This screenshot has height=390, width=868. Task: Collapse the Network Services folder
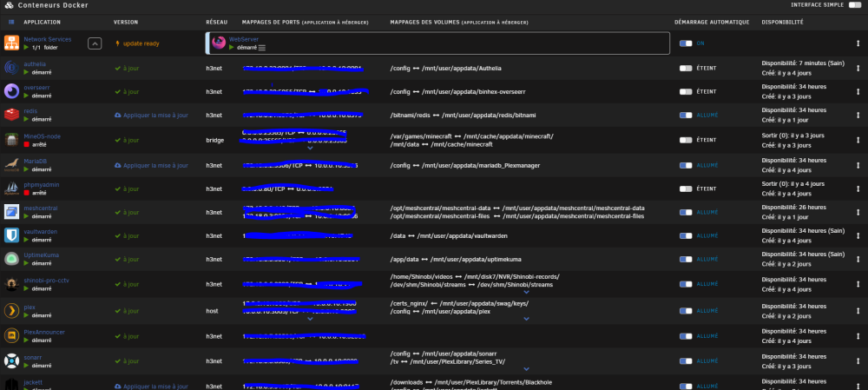click(95, 43)
